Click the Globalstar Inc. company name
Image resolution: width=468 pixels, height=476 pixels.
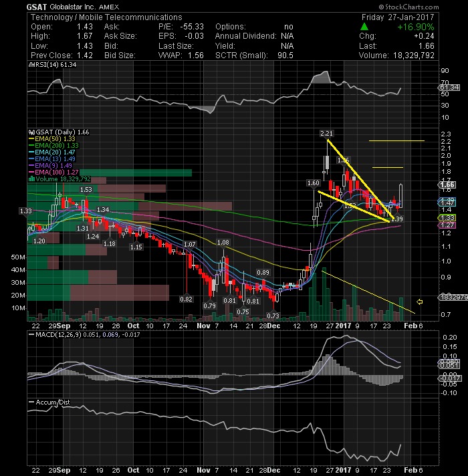73,7
